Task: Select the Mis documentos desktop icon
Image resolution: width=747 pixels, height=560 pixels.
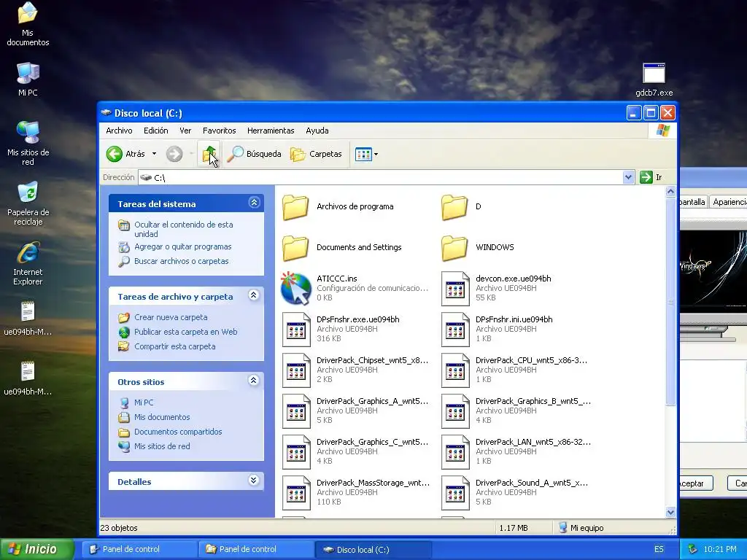Action: (x=28, y=24)
